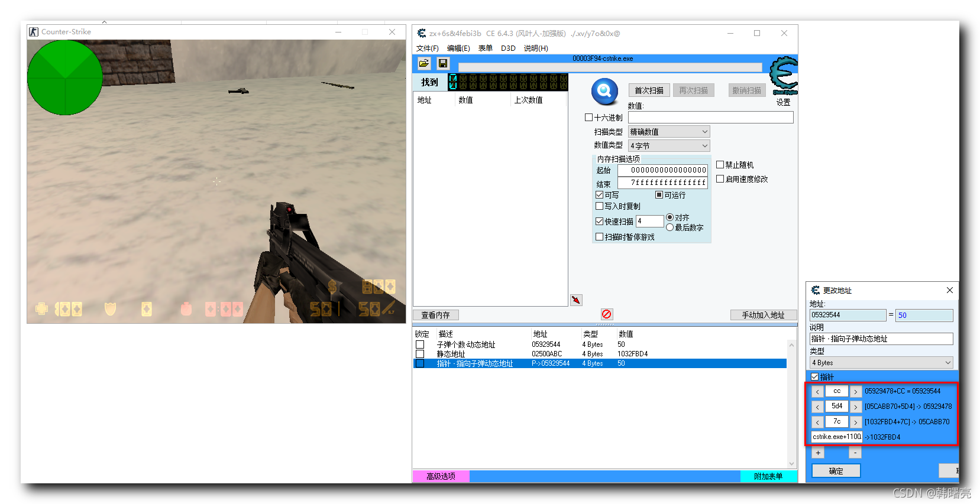
Task: Select the 静态地址 row value 1032FBD4
Action: click(633, 354)
